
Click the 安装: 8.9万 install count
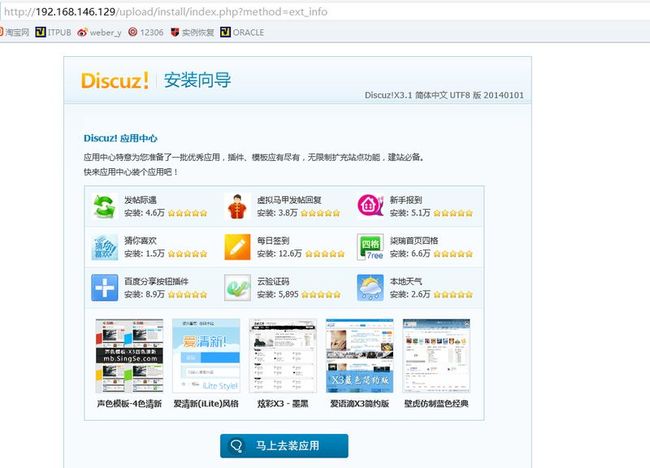tap(145, 294)
